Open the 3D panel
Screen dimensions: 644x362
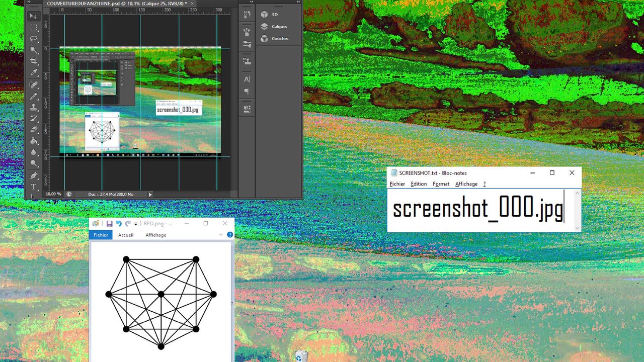[x=274, y=15]
